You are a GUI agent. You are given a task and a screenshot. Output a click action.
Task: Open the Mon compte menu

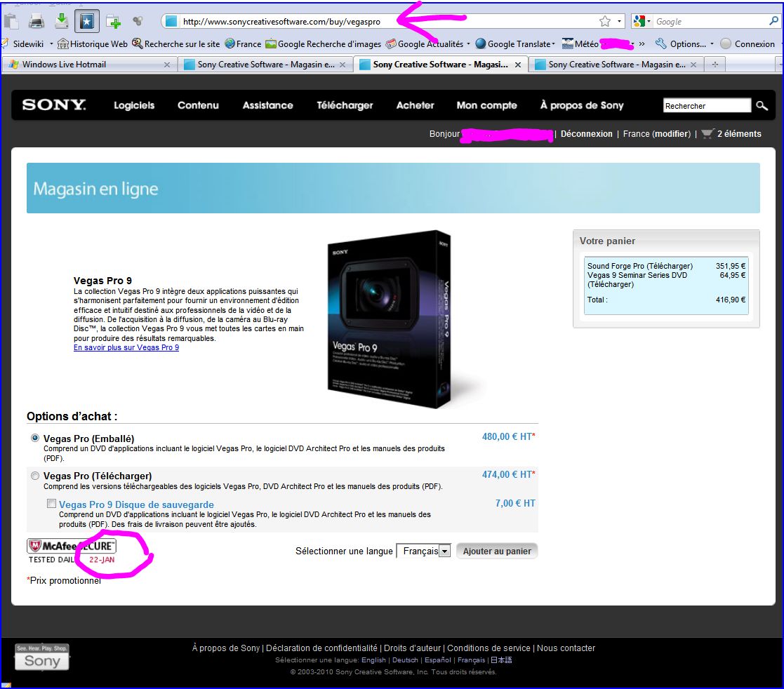coord(486,105)
